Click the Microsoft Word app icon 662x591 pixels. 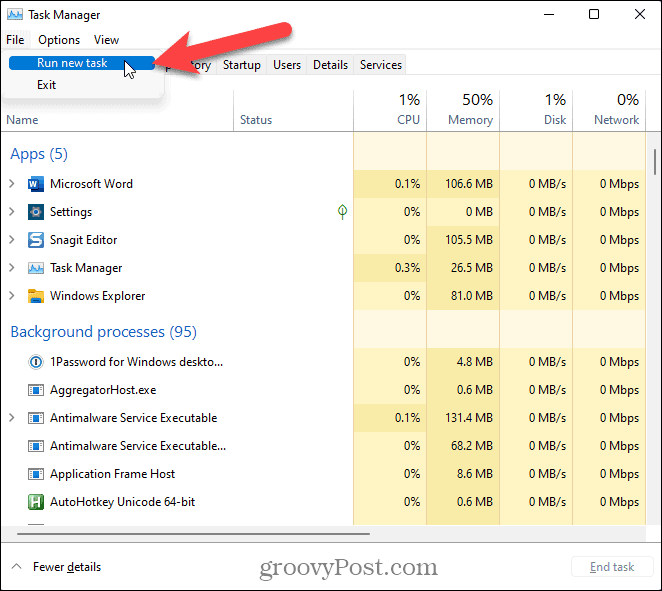coord(36,184)
